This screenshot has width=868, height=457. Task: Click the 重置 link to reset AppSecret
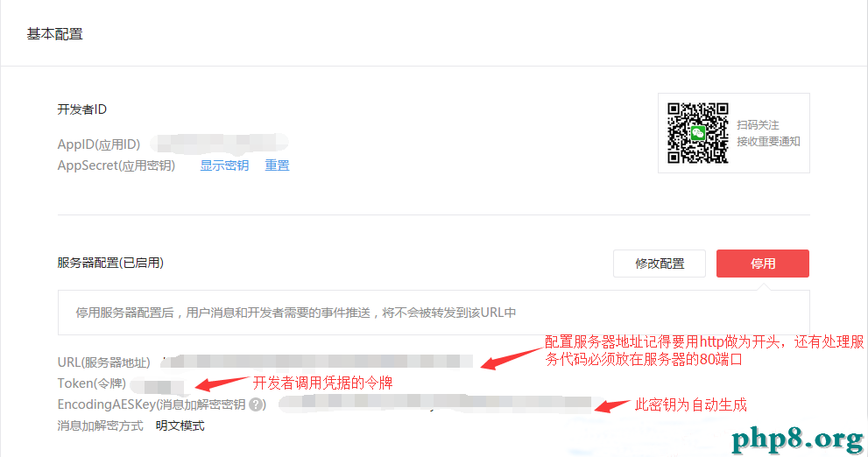pos(277,165)
